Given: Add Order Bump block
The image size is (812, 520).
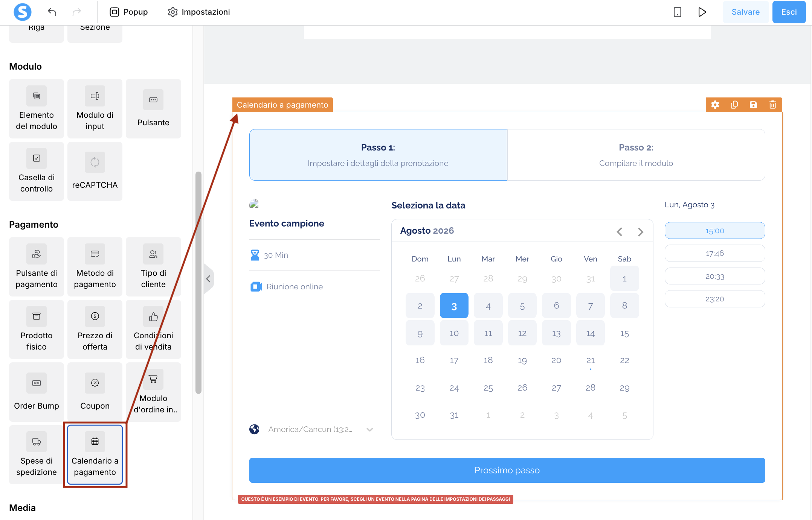Looking at the screenshot, I should tap(37, 392).
